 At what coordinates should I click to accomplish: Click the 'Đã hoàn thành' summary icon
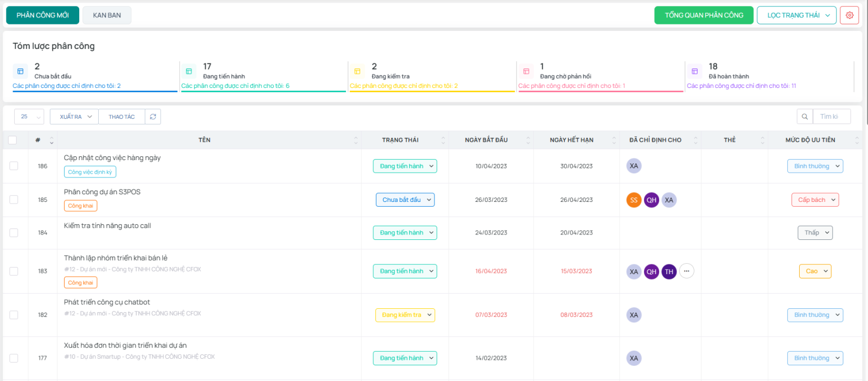click(x=694, y=71)
